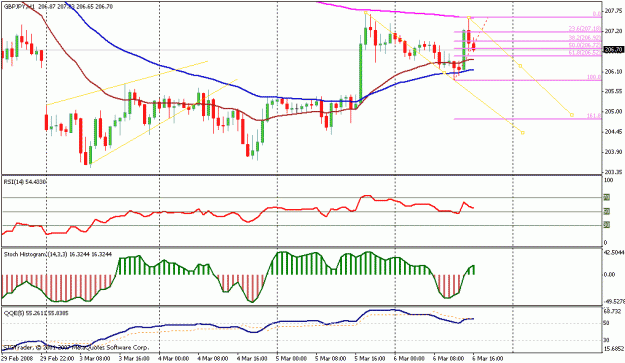This screenshot has height=363, width=625.
Task: Click the 4 Mar 08:00 time label
Action: point(213,359)
